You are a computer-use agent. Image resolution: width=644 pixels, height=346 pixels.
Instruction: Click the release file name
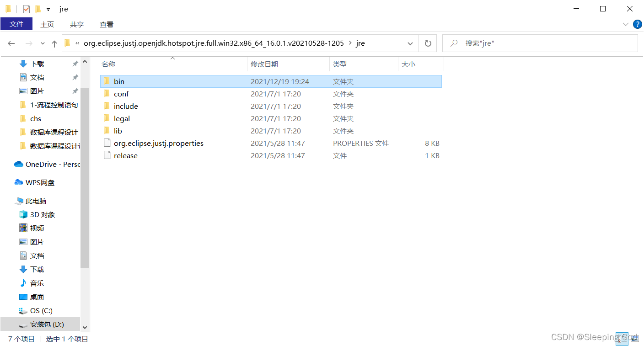(x=126, y=155)
